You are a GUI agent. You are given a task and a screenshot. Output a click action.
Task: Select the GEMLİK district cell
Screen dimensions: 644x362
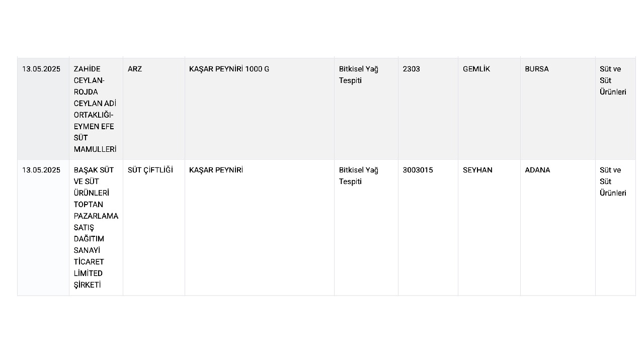point(489,109)
